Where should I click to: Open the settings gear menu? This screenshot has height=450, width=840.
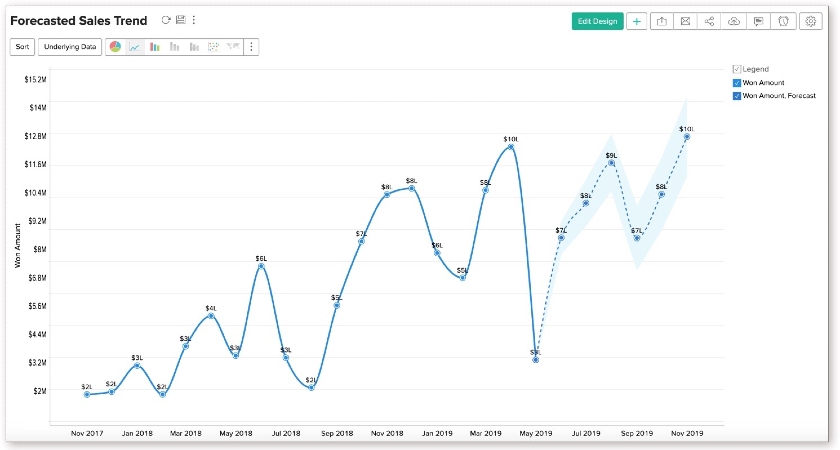811,21
